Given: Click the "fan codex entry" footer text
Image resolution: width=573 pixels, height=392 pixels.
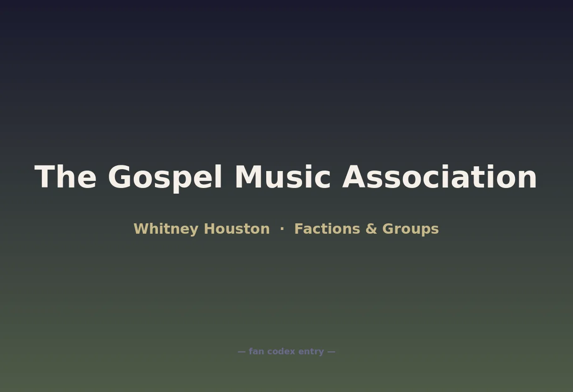Looking at the screenshot, I should (x=286, y=351).
